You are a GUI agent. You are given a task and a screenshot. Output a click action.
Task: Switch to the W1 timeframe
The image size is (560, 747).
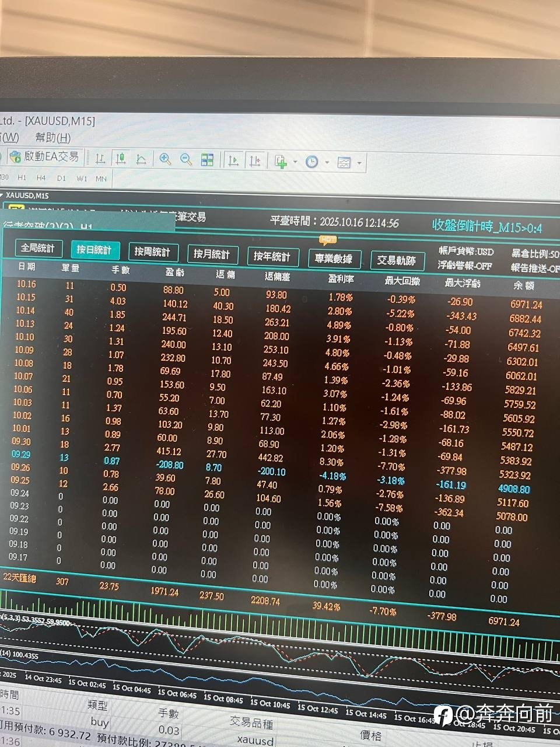point(82,179)
